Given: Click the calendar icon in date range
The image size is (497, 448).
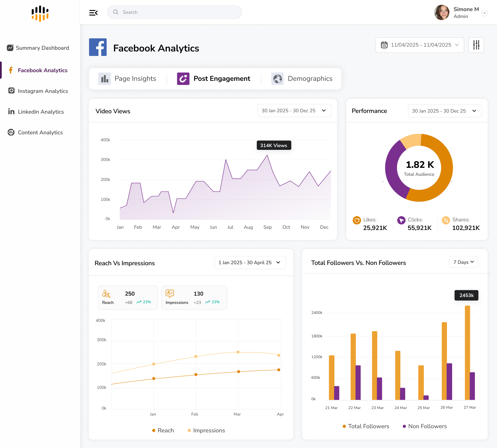Looking at the screenshot, I should (x=384, y=45).
